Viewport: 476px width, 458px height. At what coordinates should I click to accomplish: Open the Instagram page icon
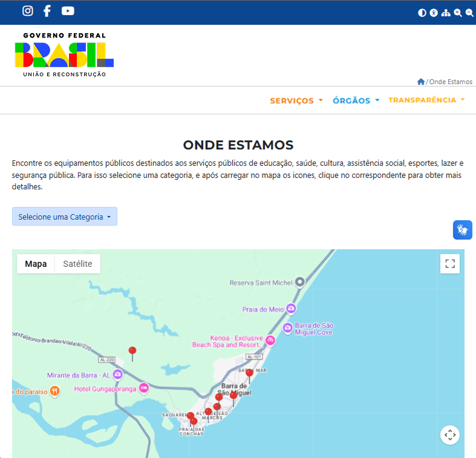click(x=28, y=11)
